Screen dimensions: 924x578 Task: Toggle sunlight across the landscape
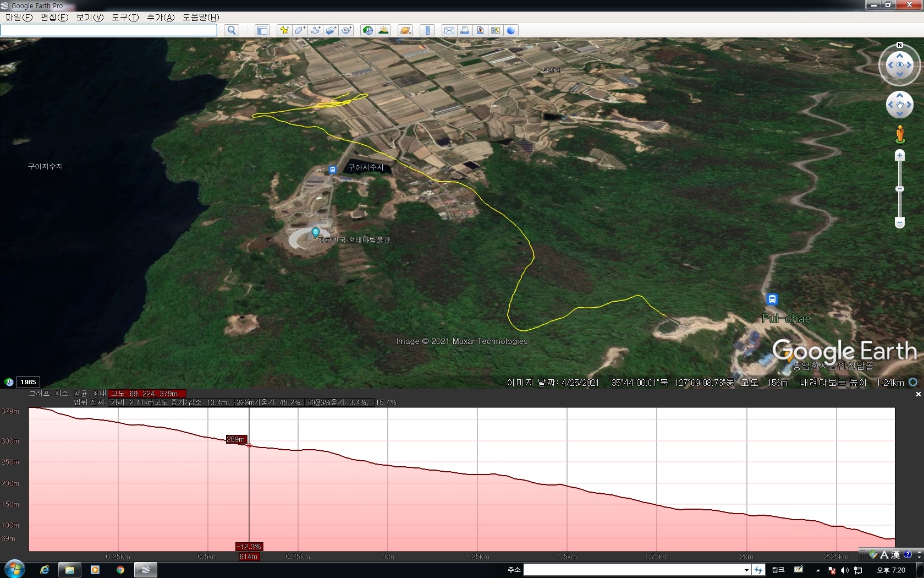coord(383,30)
